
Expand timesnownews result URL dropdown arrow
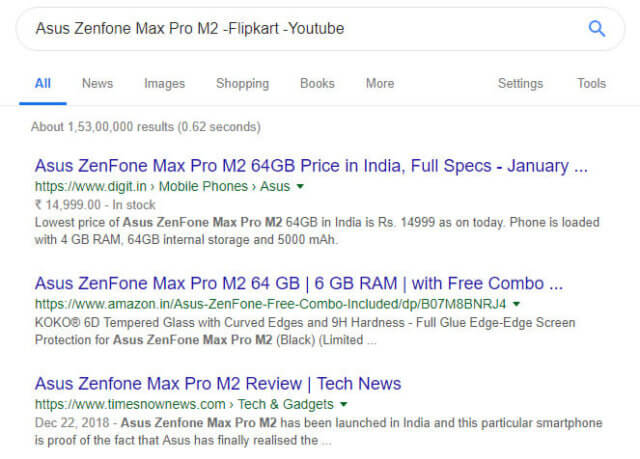pyautogui.click(x=344, y=404)
